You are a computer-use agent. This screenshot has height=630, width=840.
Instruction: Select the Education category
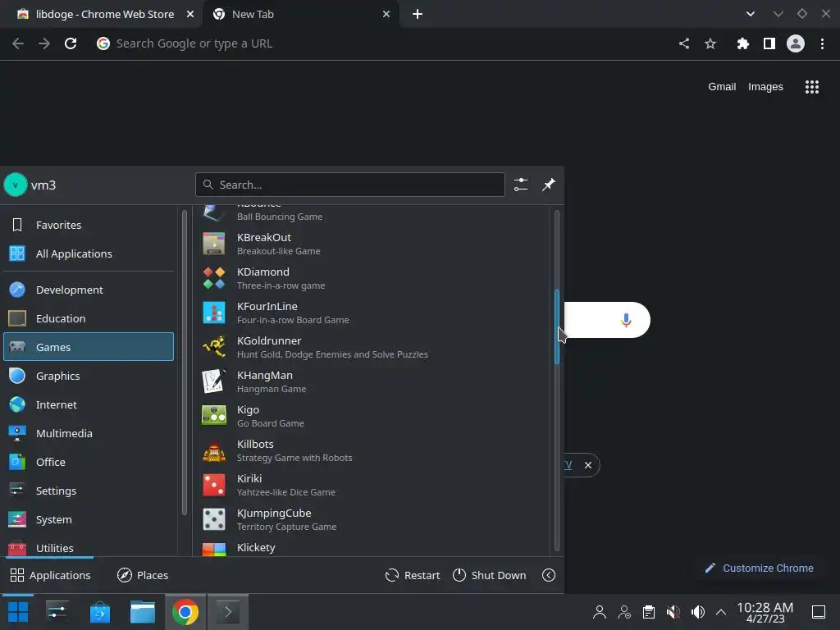coord(89,318)
